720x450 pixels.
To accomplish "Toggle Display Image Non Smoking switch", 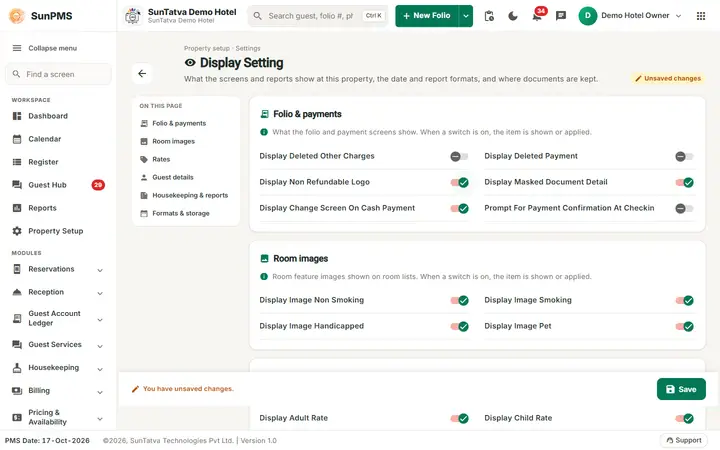I will pyautogui.click(x=459, y=300).
